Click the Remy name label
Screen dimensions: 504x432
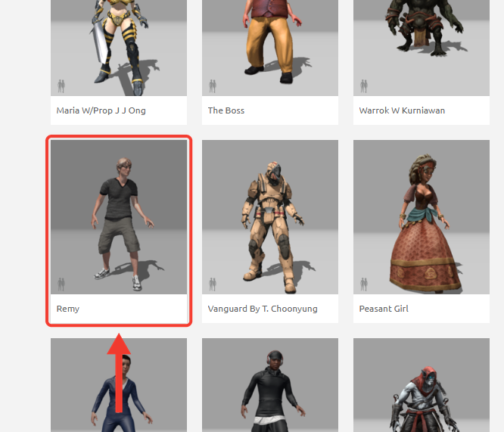coord(68,309)
